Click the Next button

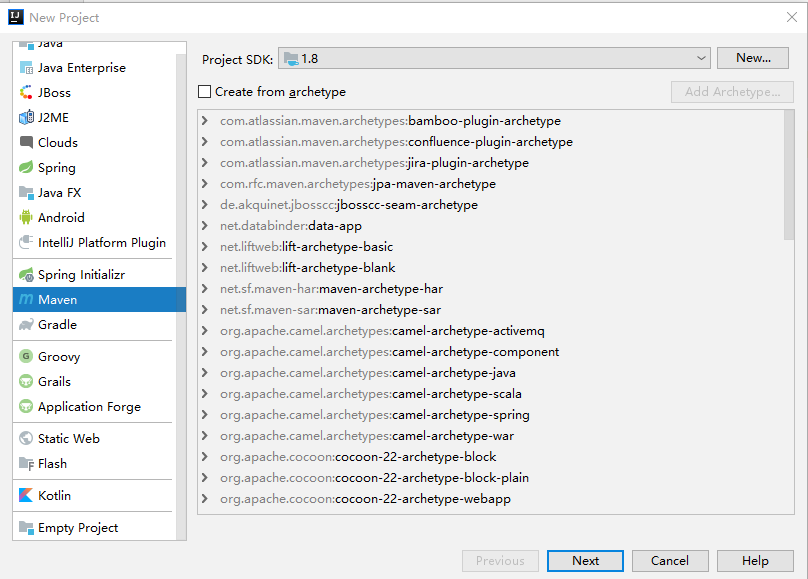tap(585, 560)
